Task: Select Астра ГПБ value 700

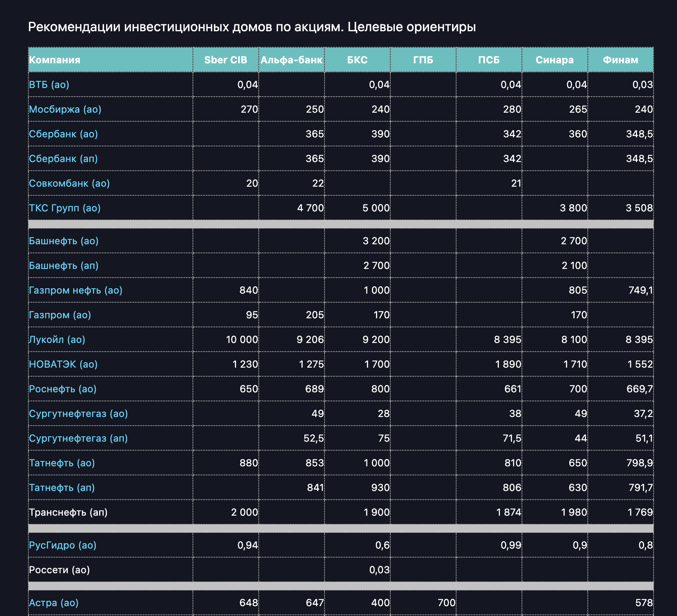Action: (x=447, y=603)
